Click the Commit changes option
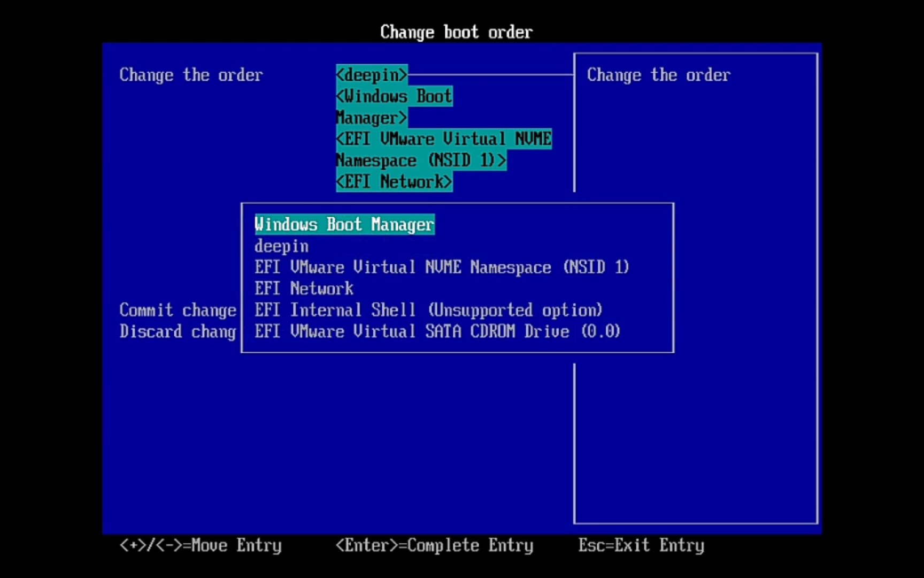This screenshot has height=578, width=924. tap(178, 310)
